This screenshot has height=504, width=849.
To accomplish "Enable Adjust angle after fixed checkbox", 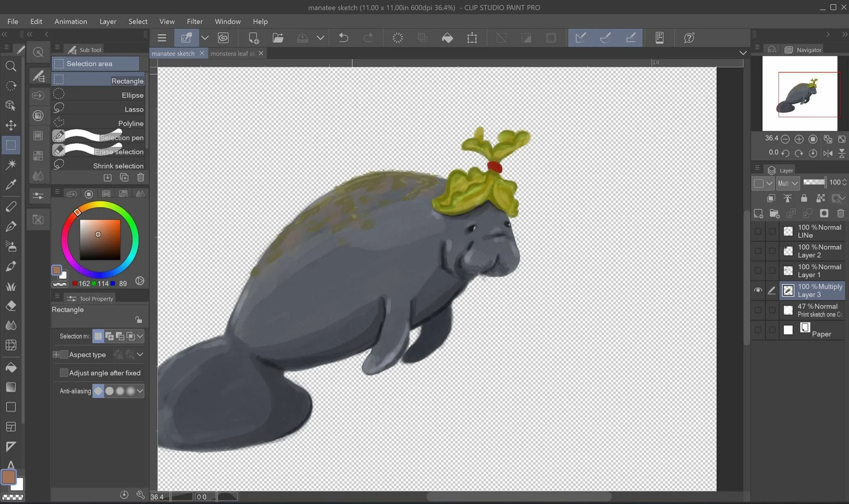I will pos(64,373).
